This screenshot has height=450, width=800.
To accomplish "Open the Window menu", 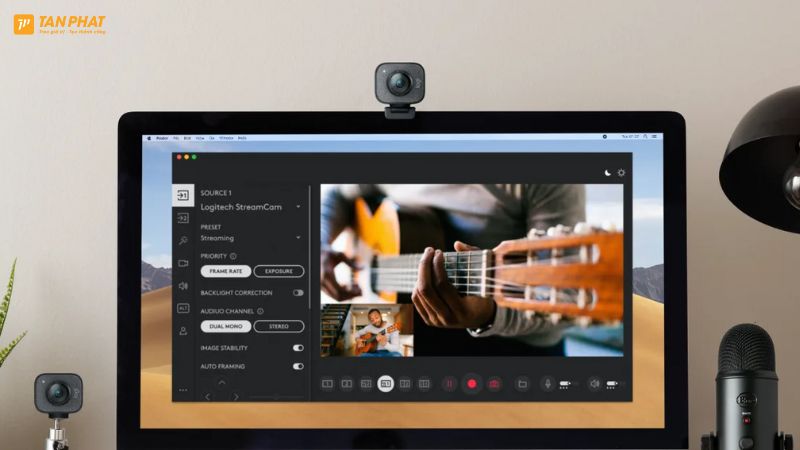I will [227, 138].
